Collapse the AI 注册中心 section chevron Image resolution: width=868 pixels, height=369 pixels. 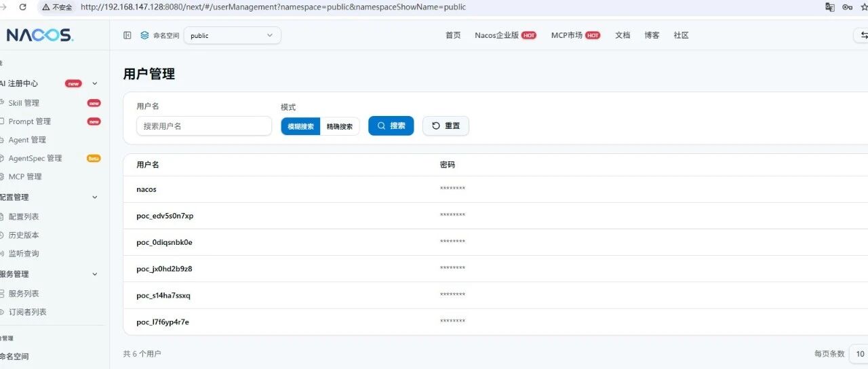coord(95,83)
